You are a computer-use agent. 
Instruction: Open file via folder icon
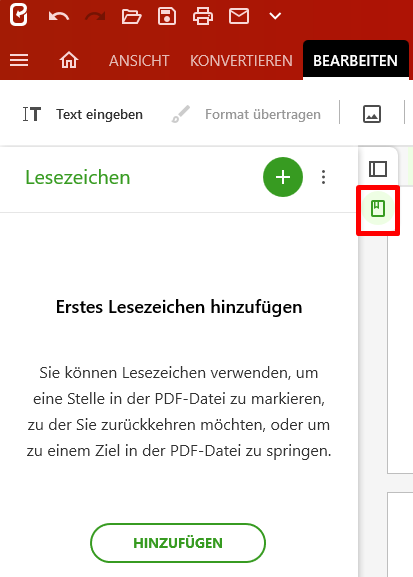(131, 17)
